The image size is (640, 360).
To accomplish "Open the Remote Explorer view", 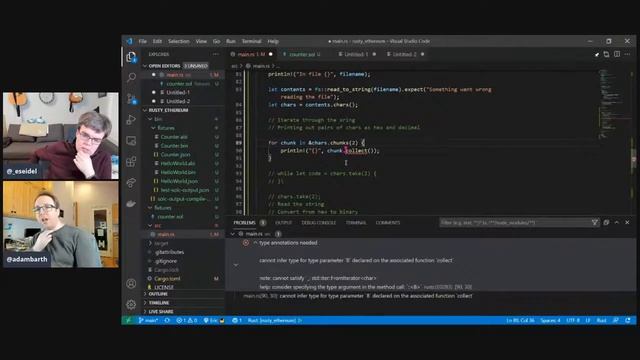I will (131, 141).
